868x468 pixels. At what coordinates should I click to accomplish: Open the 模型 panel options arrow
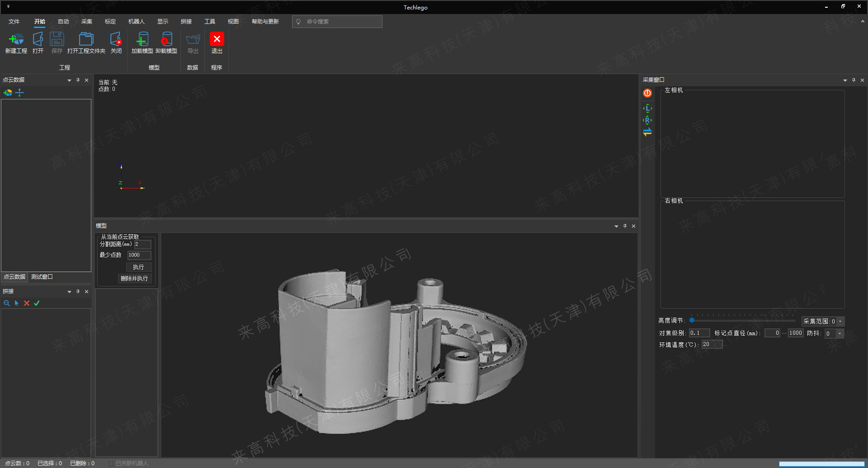(616, 226)
